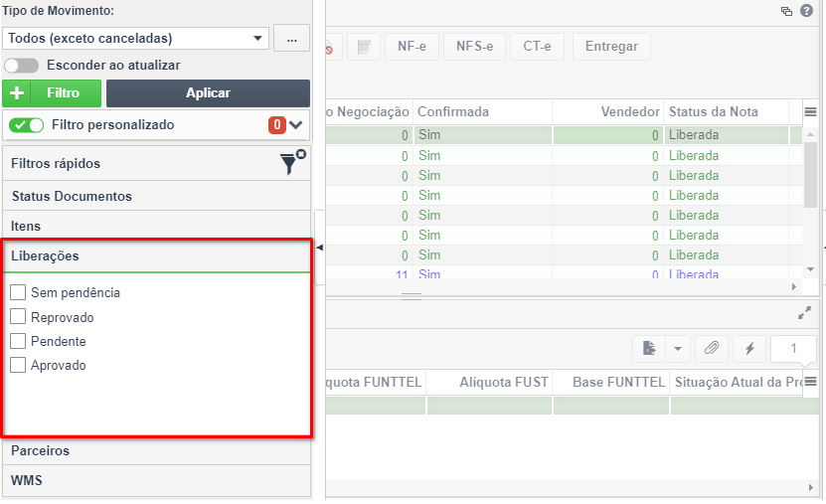The image size is (826, 504).
Task: Open grid column options menu icon
Action: [x=811, y=111]
